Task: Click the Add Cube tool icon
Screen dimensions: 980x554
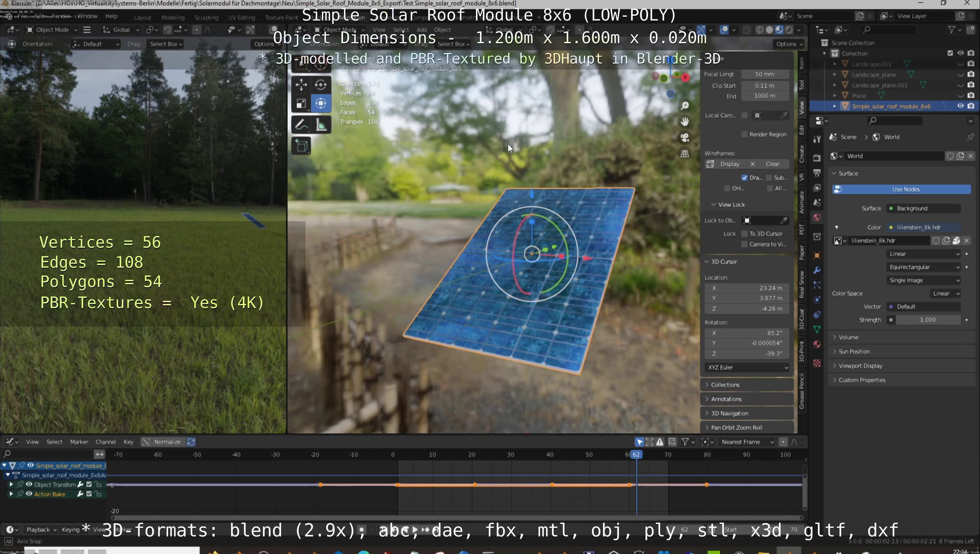Action: pos(302,146)
